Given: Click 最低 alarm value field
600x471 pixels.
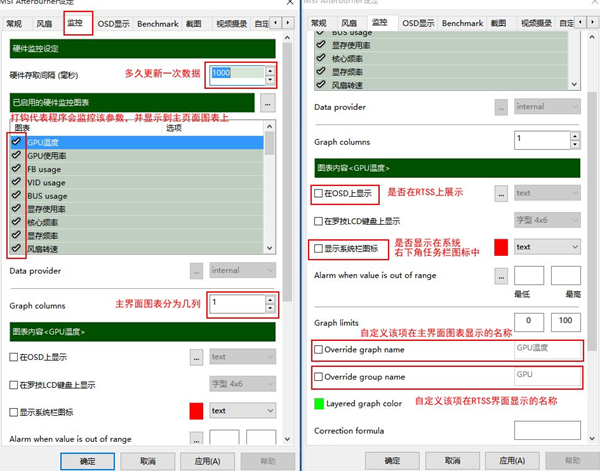Looking at the screenshot, I should click(x=529, y=276).
